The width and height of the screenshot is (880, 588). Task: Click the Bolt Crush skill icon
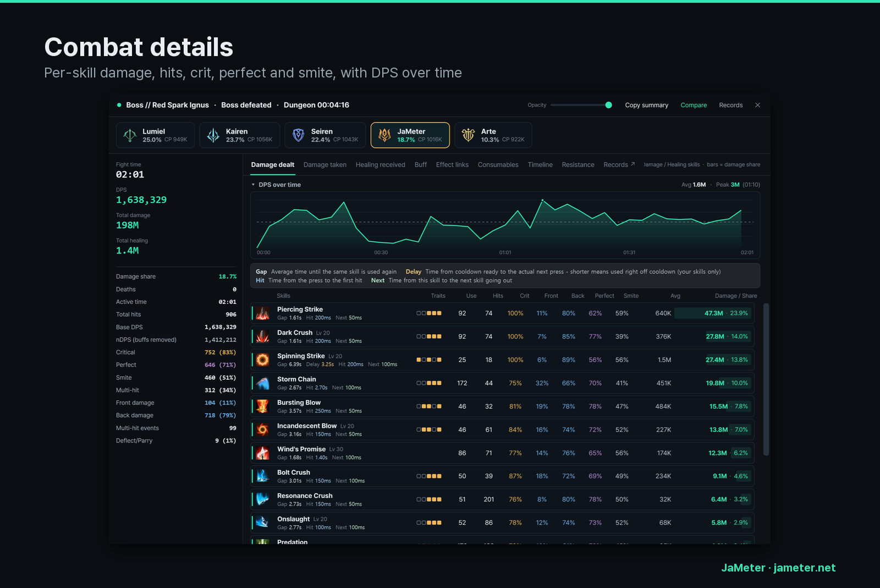(263, 476)
